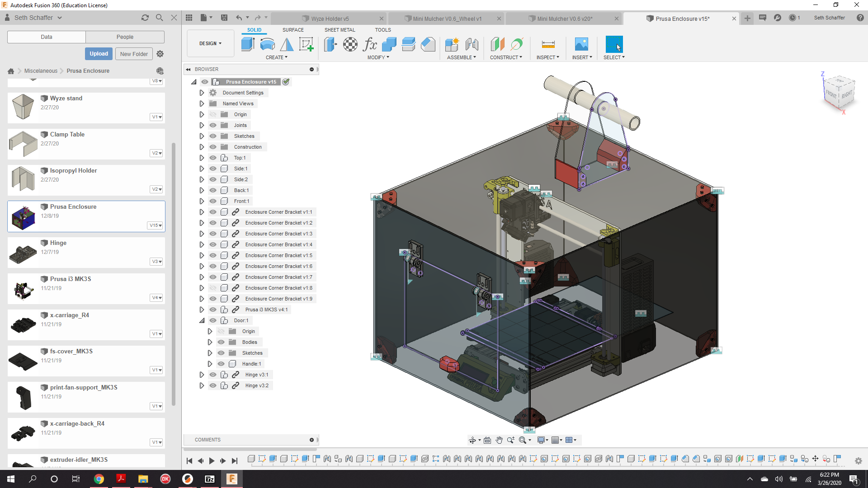This screenshot has width=868, height=488.
Task: Click the Upload button
Action: pyautogui.click(x=99, y=53)
